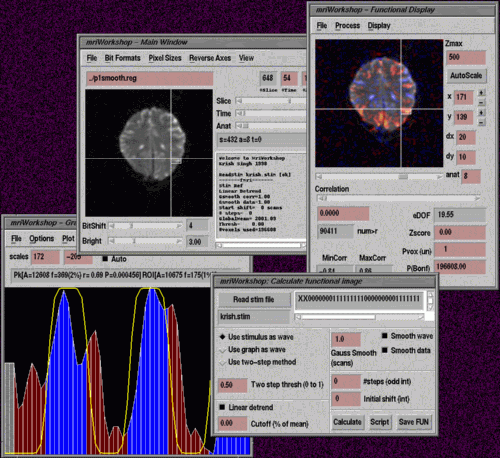
Task: Click the AutoScale button
Action: tap(466, 76)
